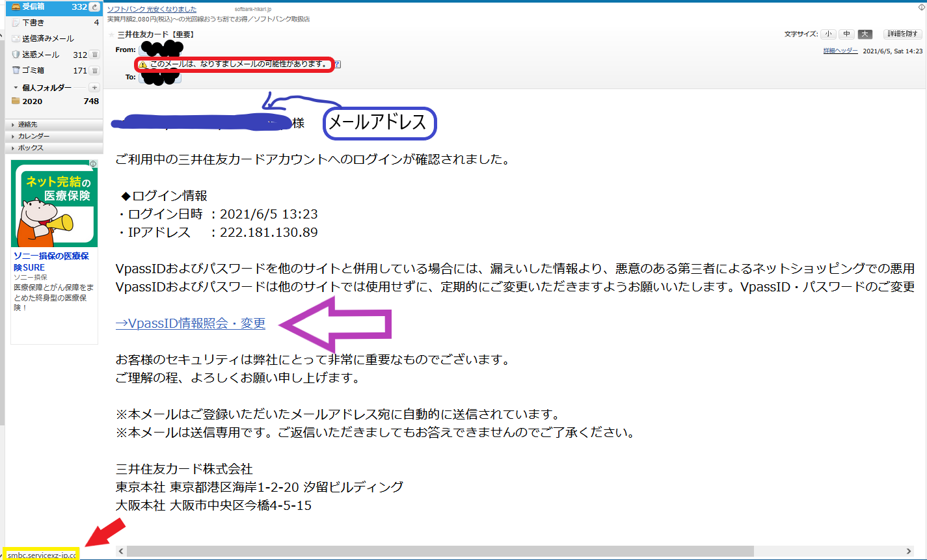Click the 2020 folder icon

(16, 101)
